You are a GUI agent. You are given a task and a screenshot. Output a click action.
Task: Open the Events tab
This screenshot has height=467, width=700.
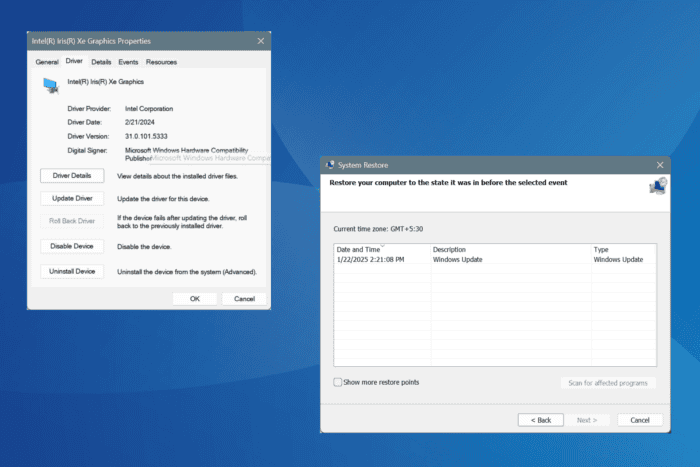tap(128, 62)
